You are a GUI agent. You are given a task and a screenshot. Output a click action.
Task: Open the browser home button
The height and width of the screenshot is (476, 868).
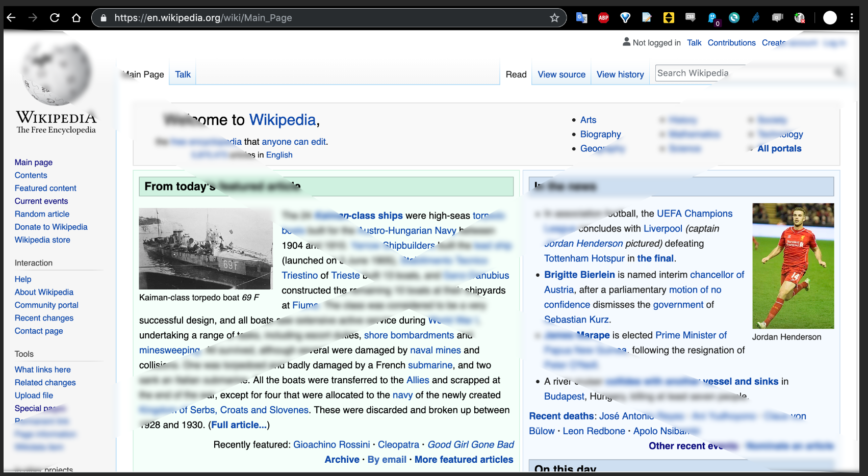(x=76, y=18)
